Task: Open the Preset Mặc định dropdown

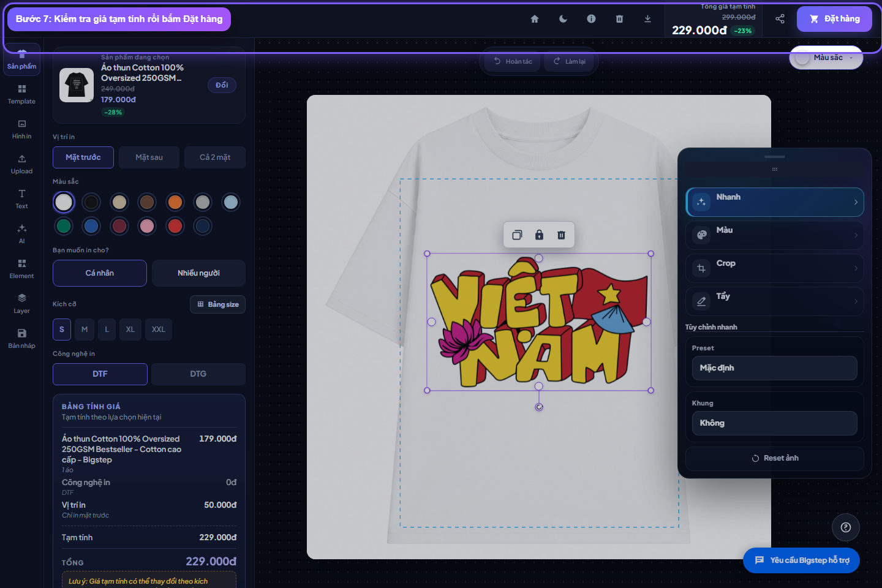Action: [775, 368]
